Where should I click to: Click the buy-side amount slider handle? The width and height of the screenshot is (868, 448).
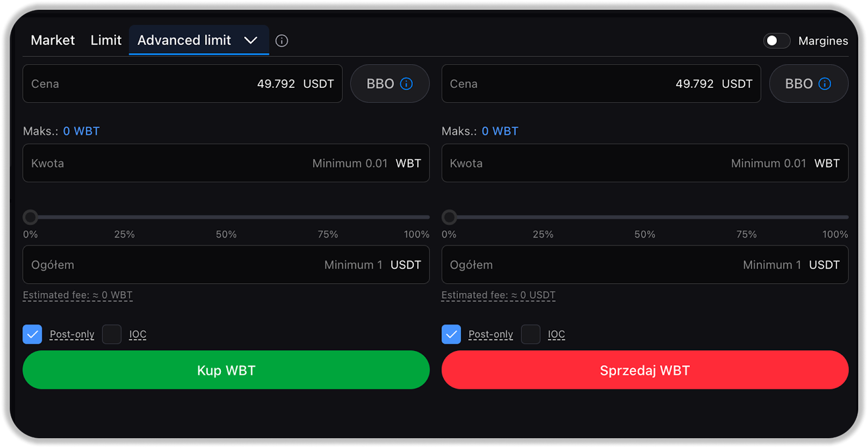(30, 217)
